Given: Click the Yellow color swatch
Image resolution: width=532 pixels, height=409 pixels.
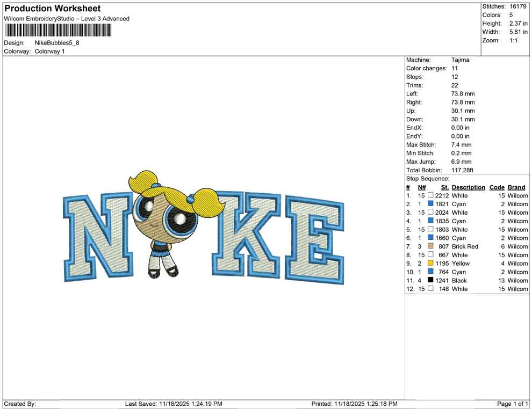Looking at the screenshot, I should click(430, 263).
